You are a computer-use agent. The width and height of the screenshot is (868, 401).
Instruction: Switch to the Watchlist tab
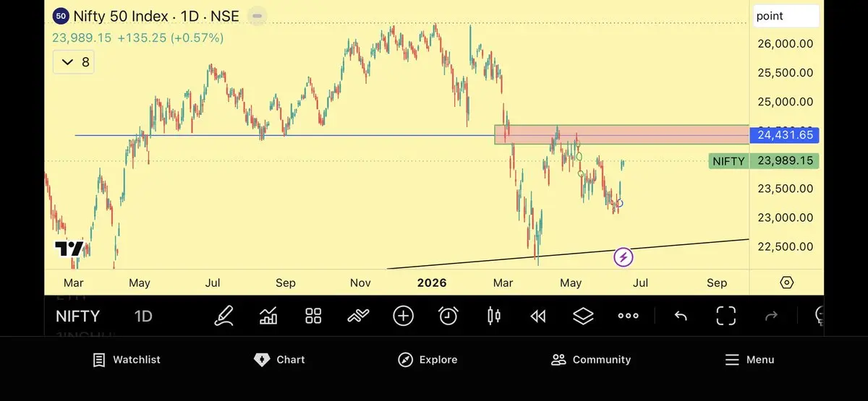[127, 360]
